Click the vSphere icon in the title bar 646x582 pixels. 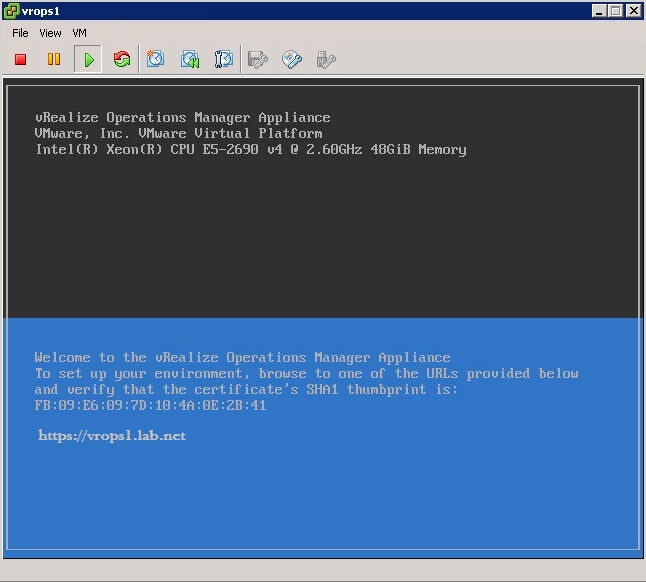(x=11, y=11)
